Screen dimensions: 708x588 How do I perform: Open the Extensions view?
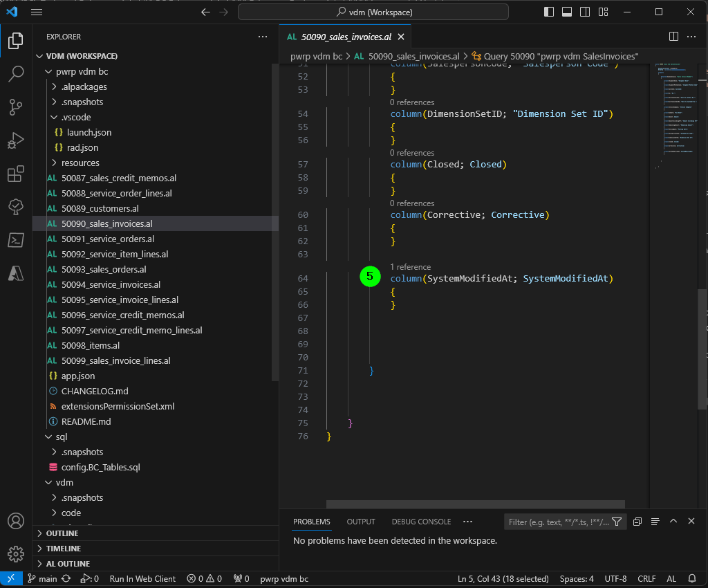tap(16, 174)
